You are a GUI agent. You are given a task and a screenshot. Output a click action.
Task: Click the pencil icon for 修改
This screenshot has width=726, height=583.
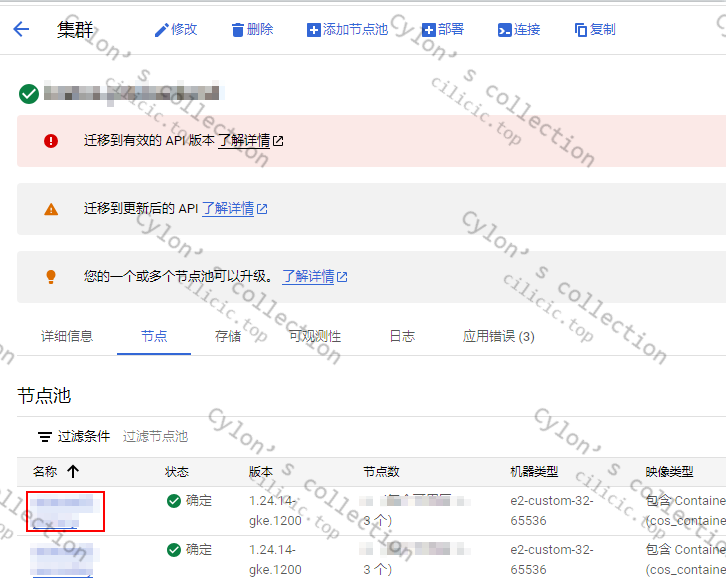coord(161,30)
